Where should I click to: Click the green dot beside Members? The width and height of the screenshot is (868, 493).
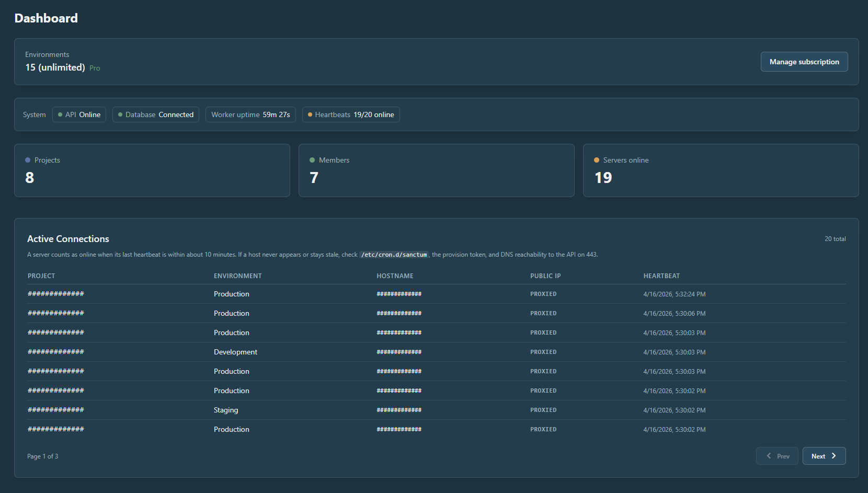[x=312, y=160]
